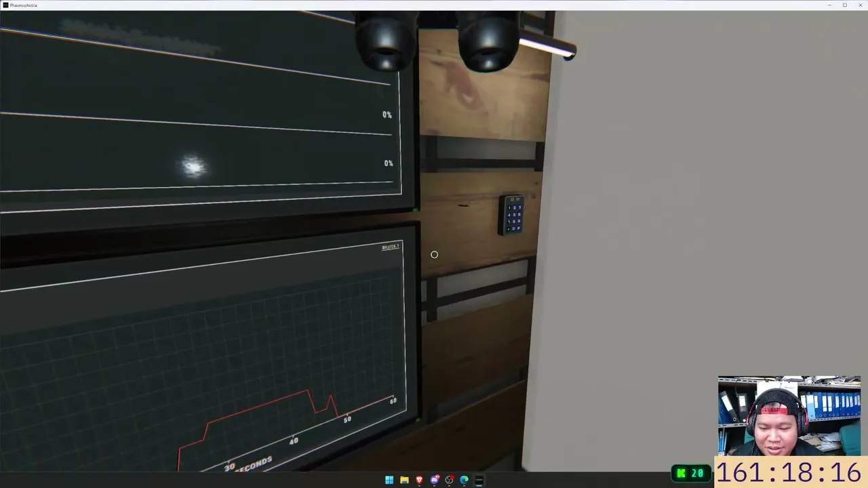Maximize the Phasmophobia window
The height and width of the screenshot is (488, 868).
pos(845,5)
